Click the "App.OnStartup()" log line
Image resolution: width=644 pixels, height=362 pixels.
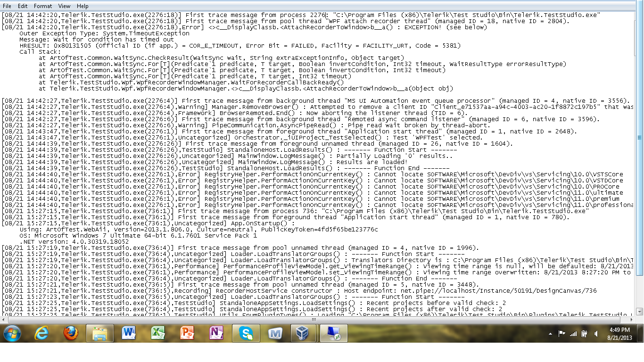(x=148, y=223)
